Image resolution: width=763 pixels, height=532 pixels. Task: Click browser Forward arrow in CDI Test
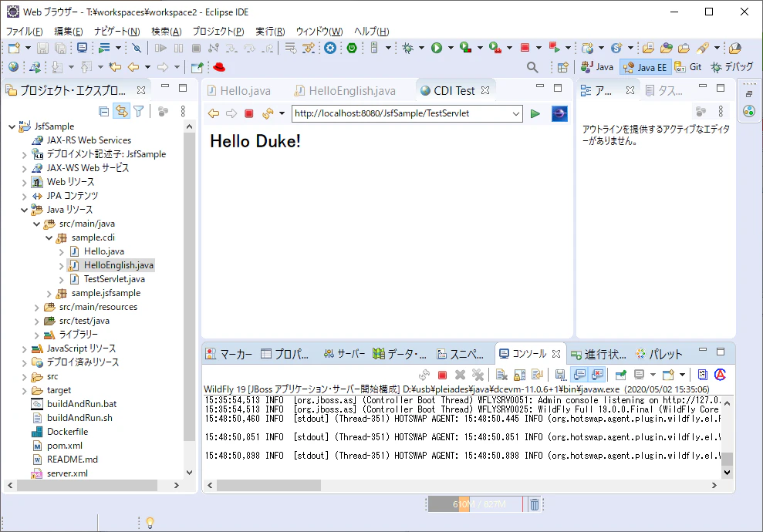pyautogui.click(x=231, y=113)
